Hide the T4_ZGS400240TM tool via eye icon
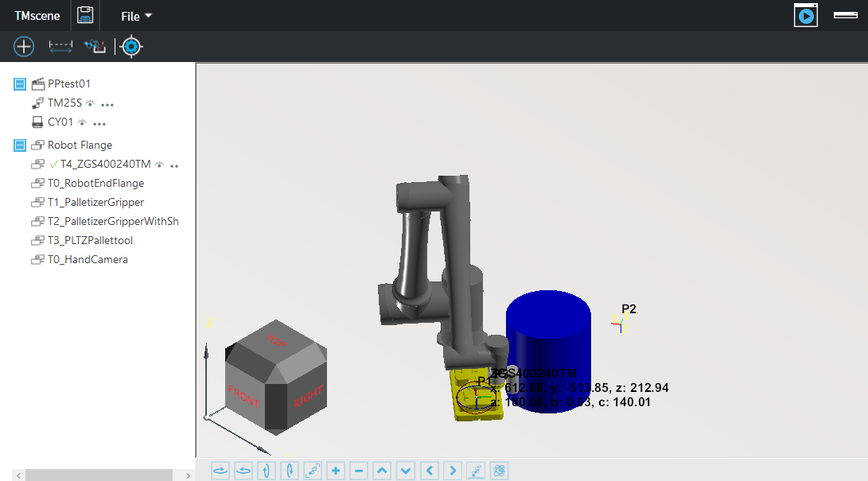This screenshot has width=868, height=481. [160, 165]
